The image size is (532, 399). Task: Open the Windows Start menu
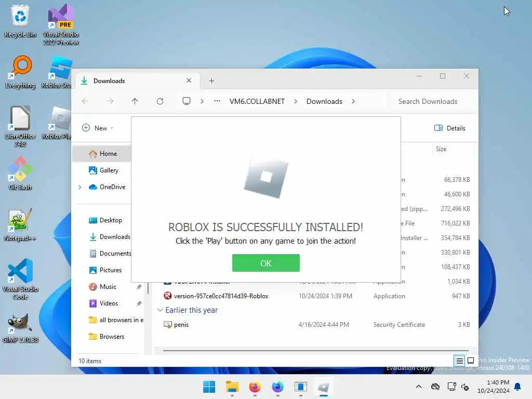click(x=209, y=387)
